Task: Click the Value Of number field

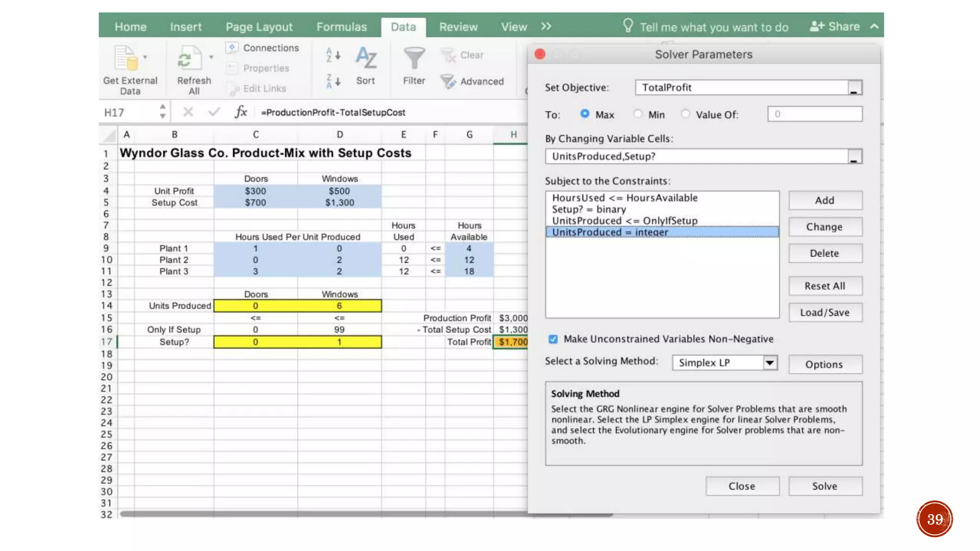Action: click(x=815, y=114)
